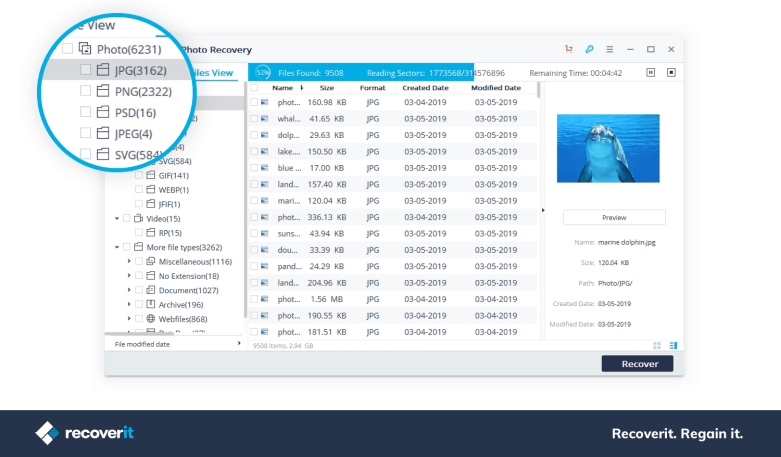The height and width of the screenshot is (457, 781).
Task: Open the hamburger menu in title bar
Action: click(610, 49)
